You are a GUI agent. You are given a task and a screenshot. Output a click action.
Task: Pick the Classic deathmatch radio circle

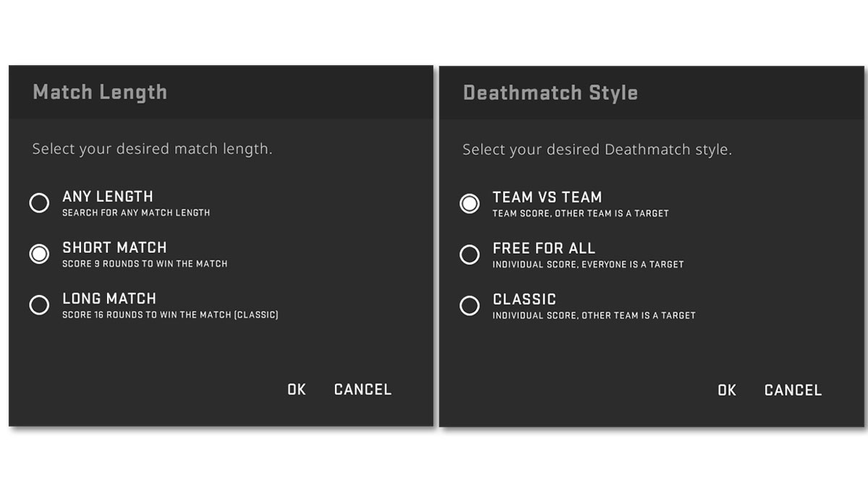coord(469,306)
